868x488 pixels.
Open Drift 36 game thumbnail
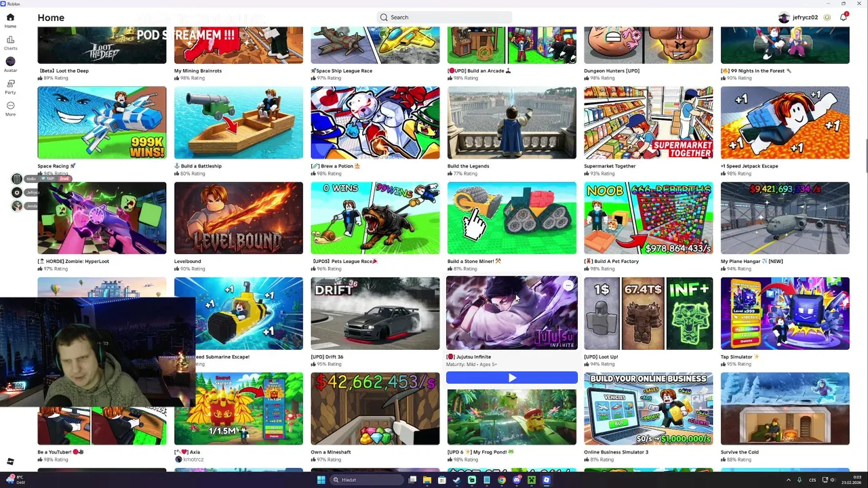(375, 314)
